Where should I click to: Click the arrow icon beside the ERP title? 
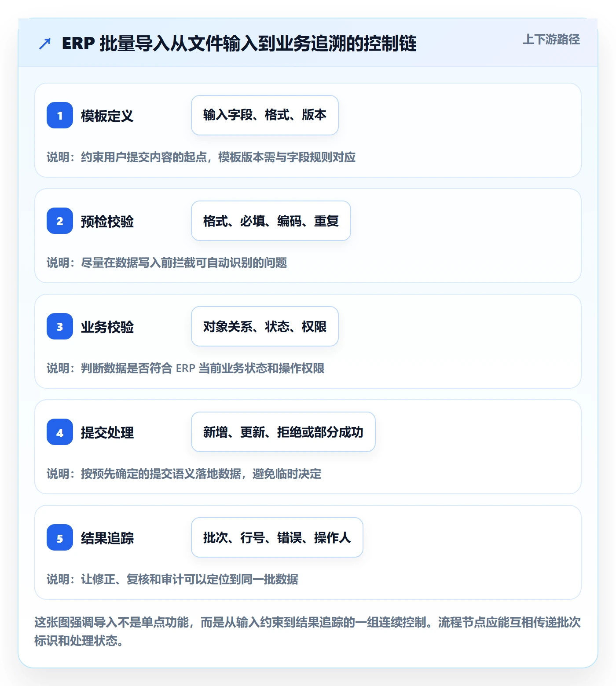click(x=45, y=44)
